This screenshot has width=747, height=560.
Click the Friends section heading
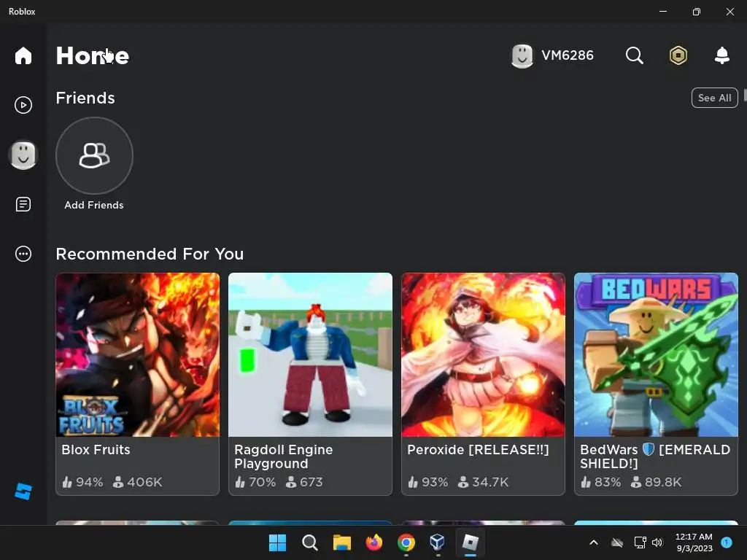[85, 98]
